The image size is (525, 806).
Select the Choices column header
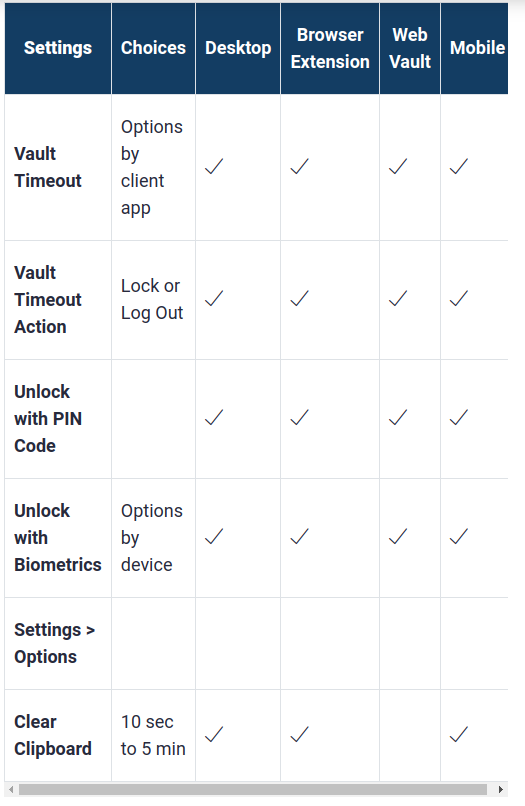pyautogui.click(x=153, y=48)
